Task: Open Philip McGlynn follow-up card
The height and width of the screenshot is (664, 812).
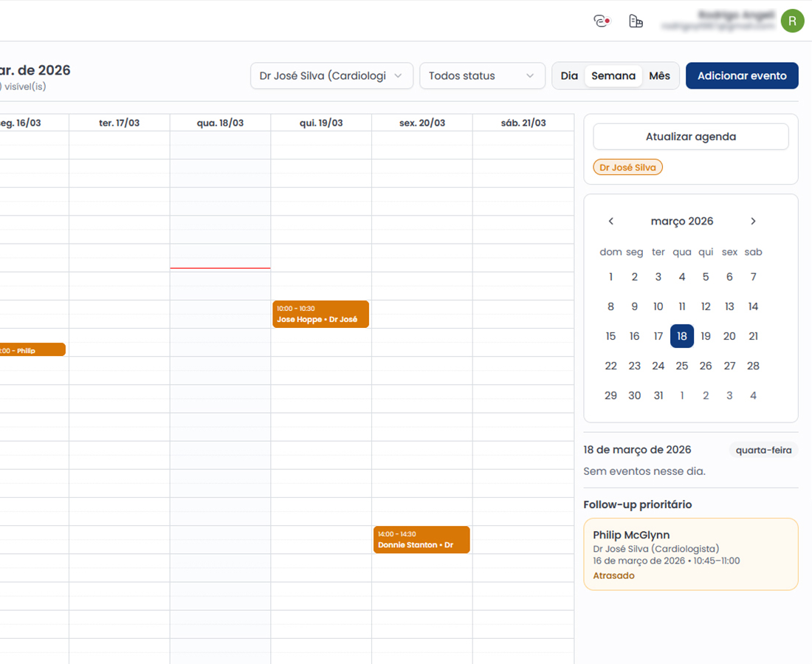Action: 690,554
